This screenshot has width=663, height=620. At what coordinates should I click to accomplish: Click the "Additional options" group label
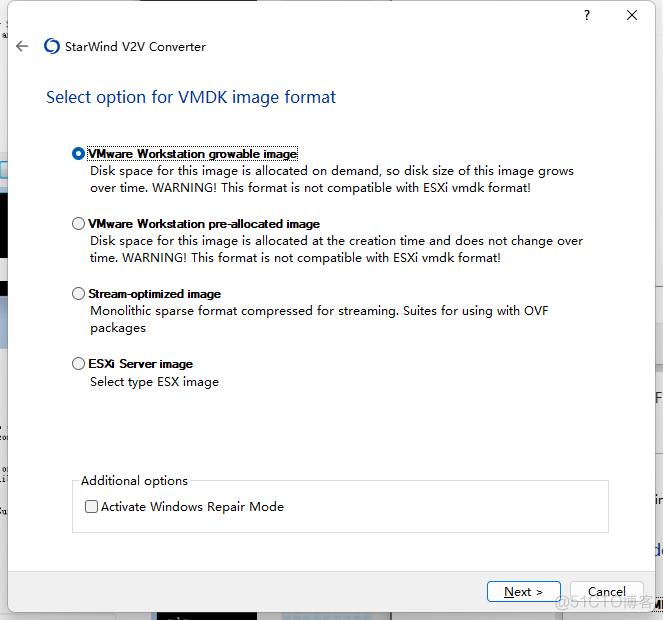(x=134, y=481)
